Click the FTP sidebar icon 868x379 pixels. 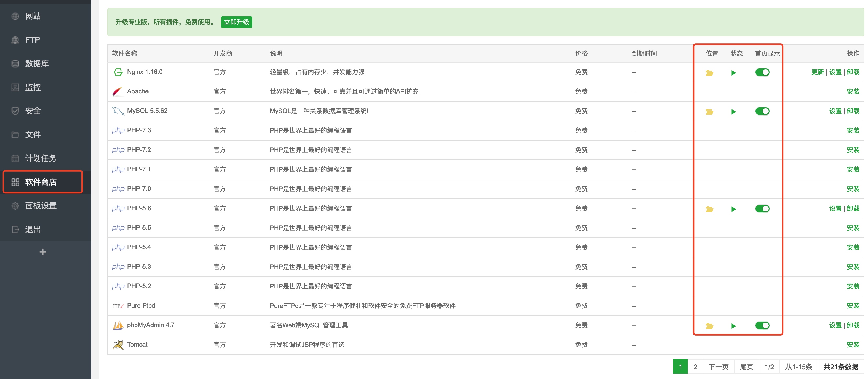coord(15,40)
